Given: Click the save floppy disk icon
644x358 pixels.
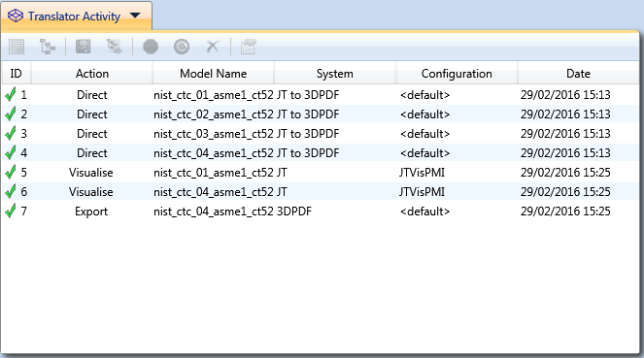Looking at the screenshot, I should 83,47.
